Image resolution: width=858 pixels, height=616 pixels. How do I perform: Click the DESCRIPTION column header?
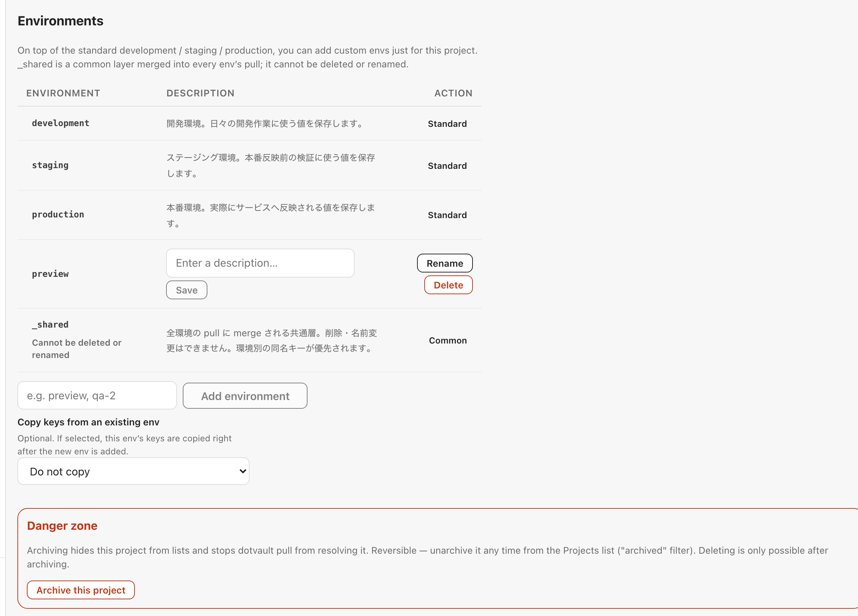coord(201,93)
